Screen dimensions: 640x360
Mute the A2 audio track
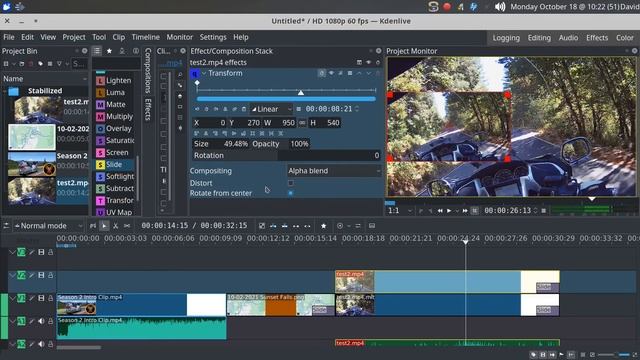click(x=41, y=344)
